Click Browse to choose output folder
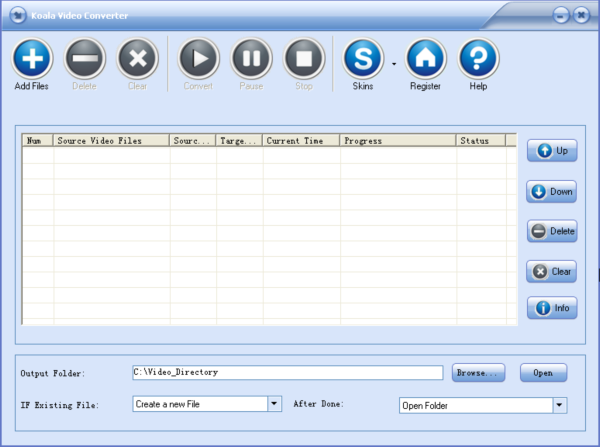 click(478, 373)
